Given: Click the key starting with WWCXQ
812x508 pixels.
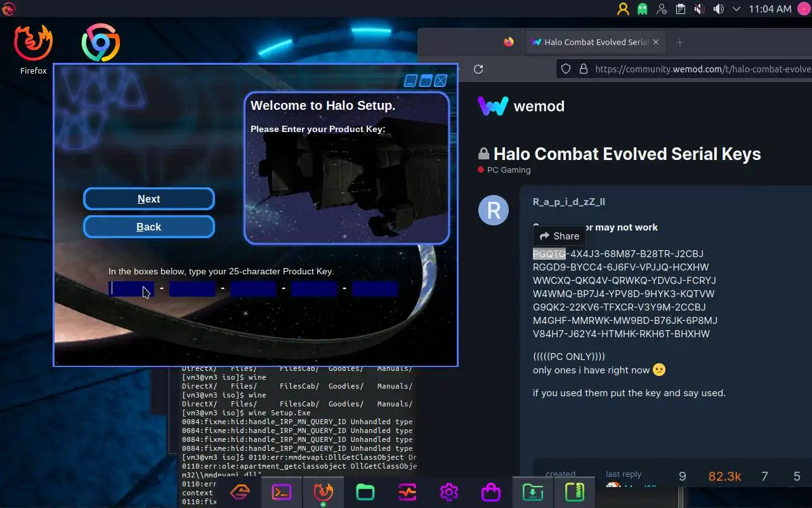Looking at the screenshot, I should pyautogui.click(x=624, y=280).
